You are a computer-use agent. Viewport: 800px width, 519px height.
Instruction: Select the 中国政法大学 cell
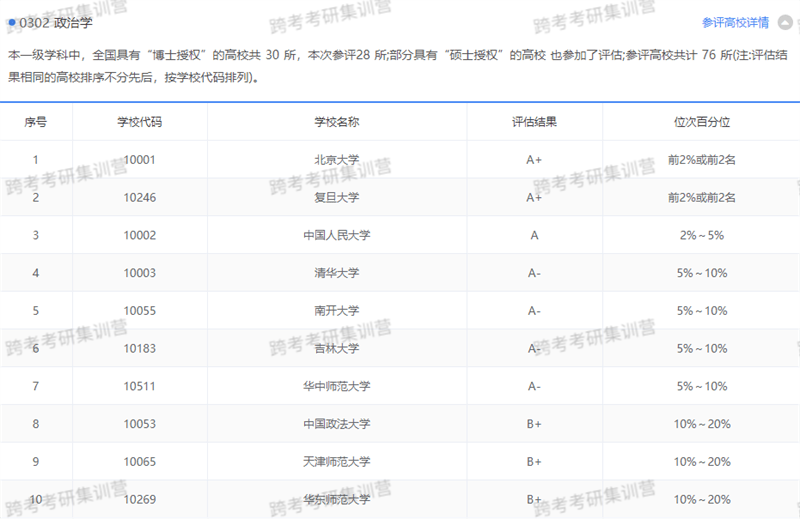(337, 424)
